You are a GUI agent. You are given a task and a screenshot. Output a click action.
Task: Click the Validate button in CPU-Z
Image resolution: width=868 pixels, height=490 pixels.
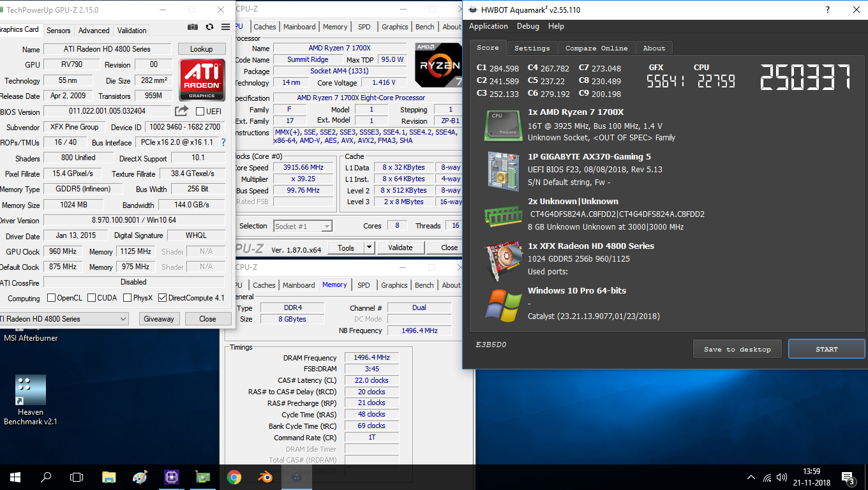pos(400,248)
